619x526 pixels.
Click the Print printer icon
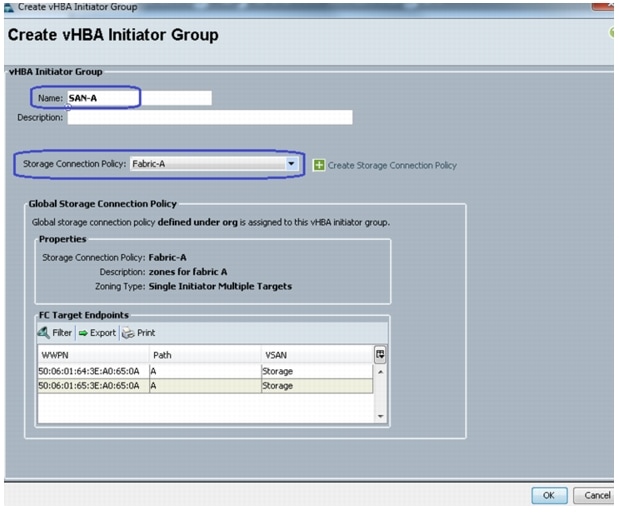(x=128, y=333)
